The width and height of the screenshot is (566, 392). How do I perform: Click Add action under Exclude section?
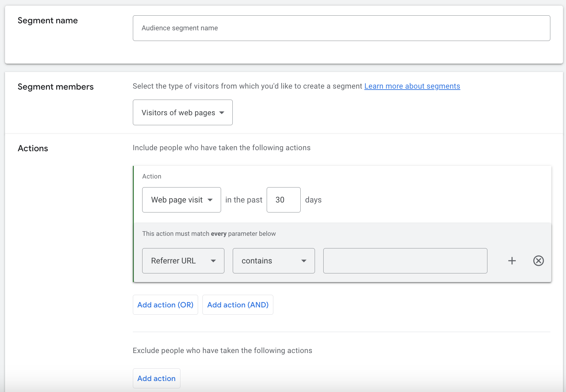156,378
